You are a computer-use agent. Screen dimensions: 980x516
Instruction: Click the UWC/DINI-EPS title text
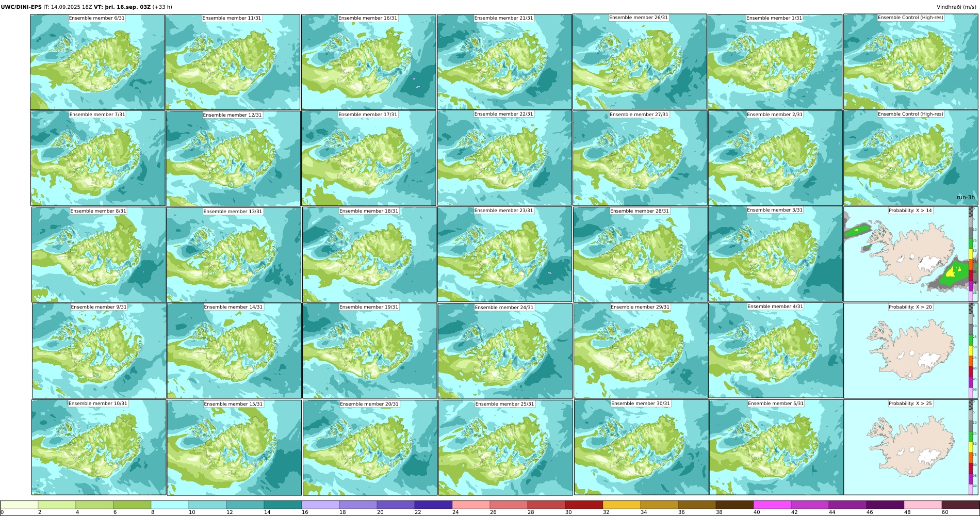pos(21,7)
